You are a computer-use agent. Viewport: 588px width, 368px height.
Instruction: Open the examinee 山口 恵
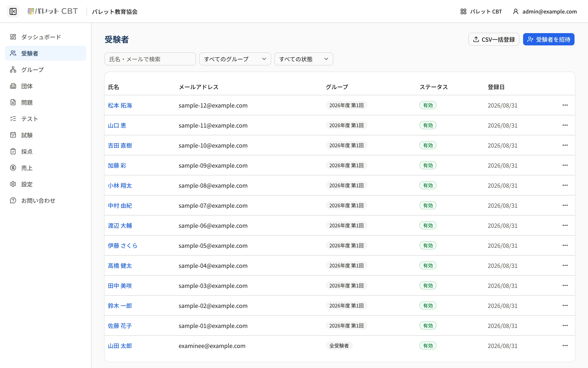(117, 125)
